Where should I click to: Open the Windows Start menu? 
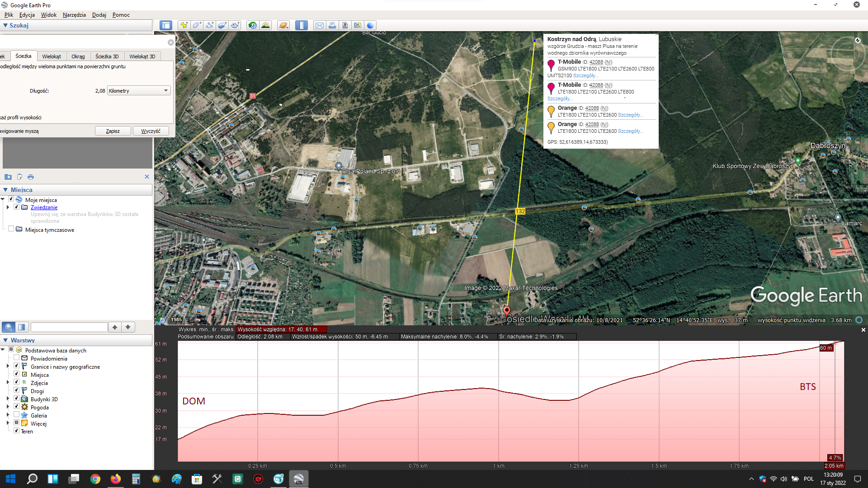click(11, 479)
